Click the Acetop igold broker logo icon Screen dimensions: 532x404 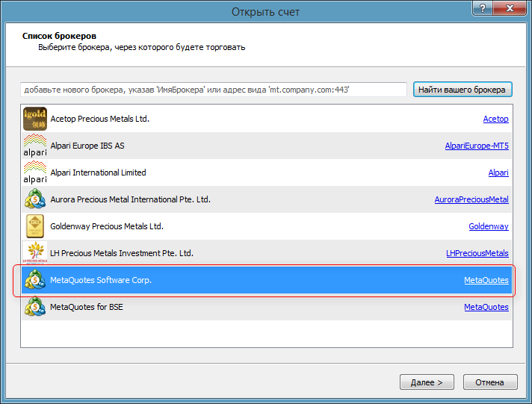point(35,119)
